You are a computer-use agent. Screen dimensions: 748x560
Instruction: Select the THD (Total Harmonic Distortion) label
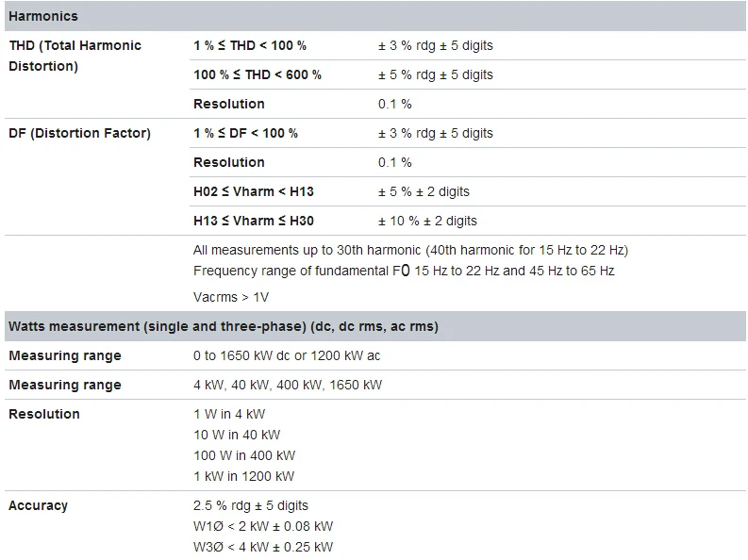(75, 56)
